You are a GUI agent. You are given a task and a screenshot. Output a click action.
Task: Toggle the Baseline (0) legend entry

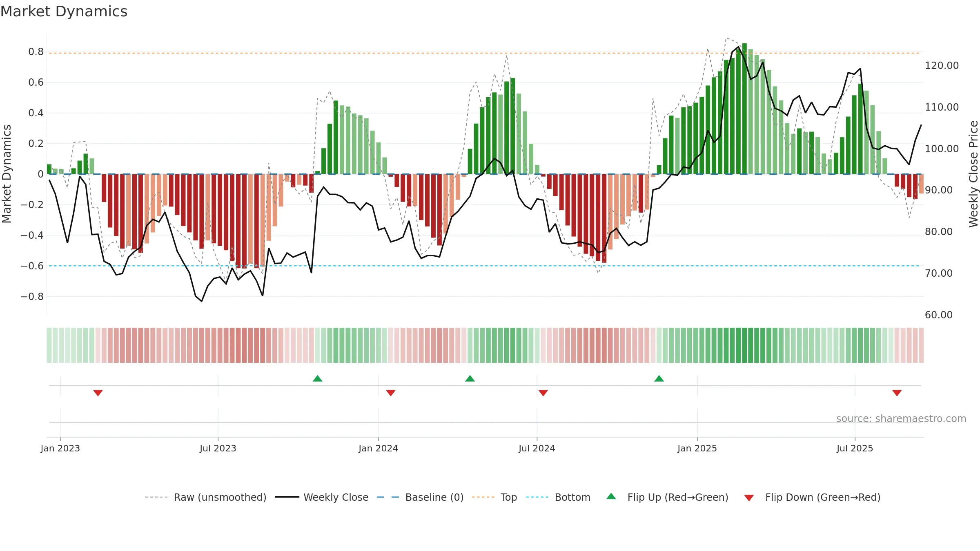point(420,497)
